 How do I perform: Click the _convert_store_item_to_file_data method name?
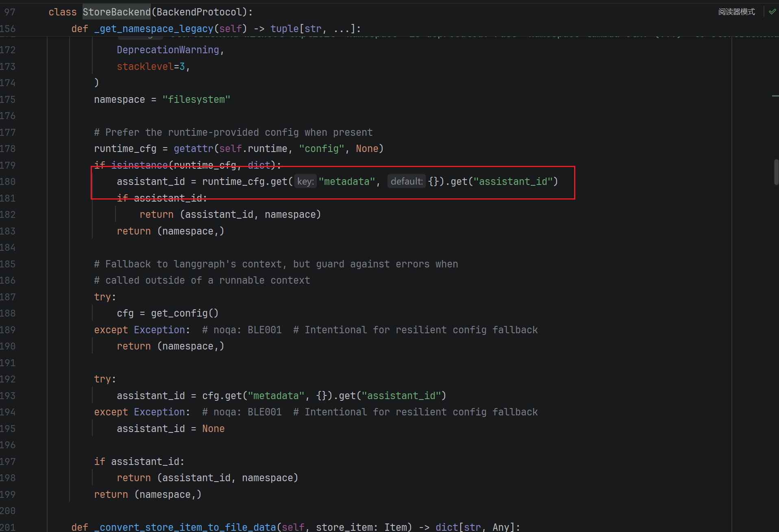[185, 527]
